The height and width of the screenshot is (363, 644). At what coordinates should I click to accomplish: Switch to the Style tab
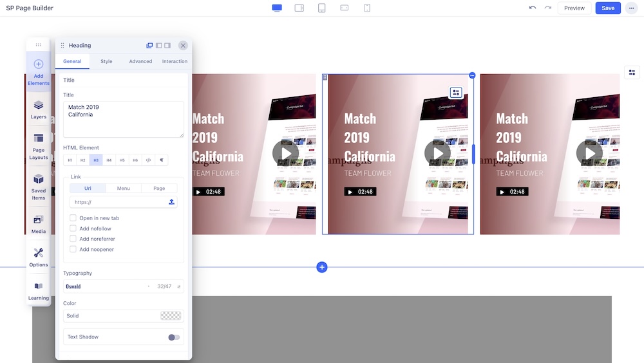pos(106,61)
